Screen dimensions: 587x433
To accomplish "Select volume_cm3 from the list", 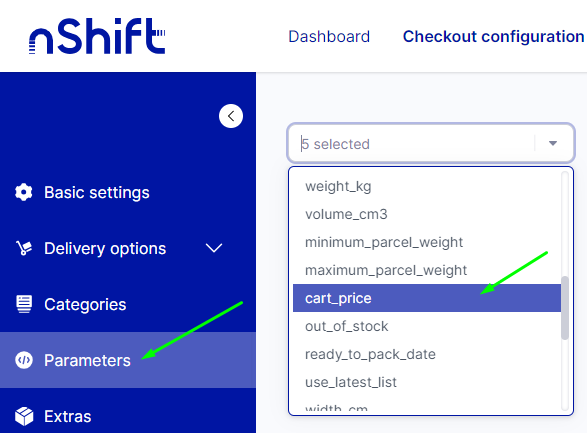I will tap(427, 214).
